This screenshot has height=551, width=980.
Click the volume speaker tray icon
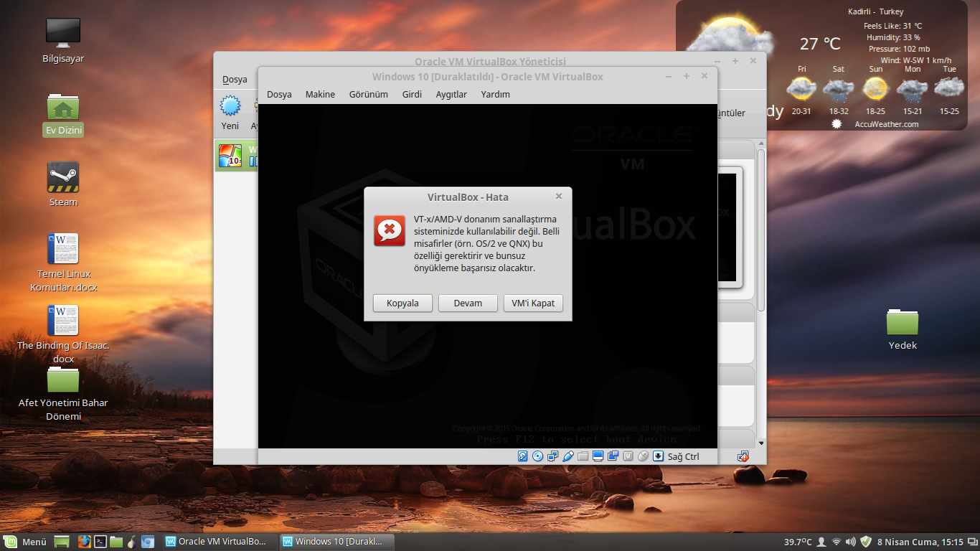click(x=851, y=542)
